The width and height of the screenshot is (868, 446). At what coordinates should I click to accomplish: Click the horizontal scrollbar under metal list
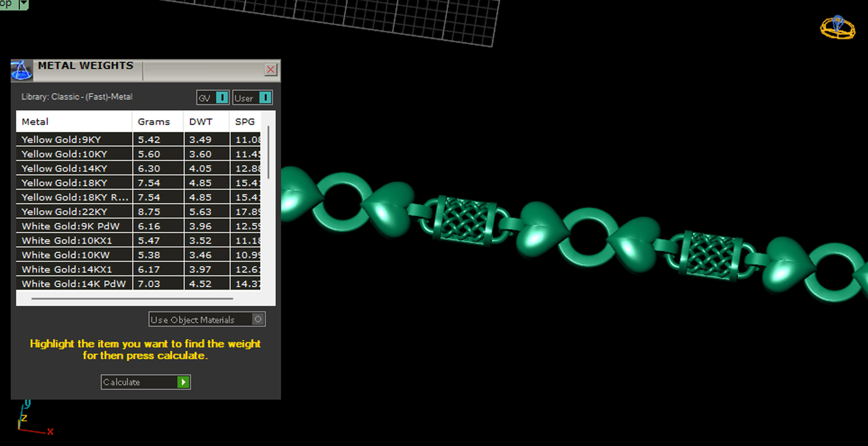[x=132, y=298]
